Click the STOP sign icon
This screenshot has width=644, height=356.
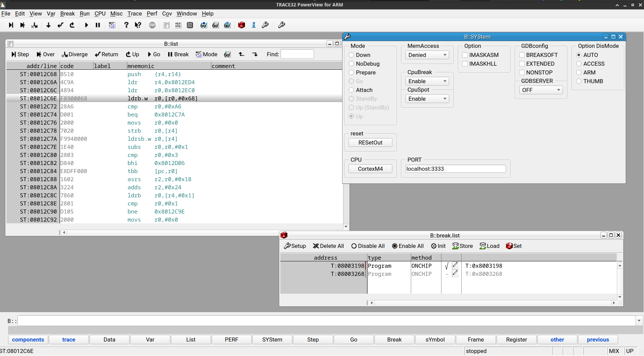coord(152,25)
